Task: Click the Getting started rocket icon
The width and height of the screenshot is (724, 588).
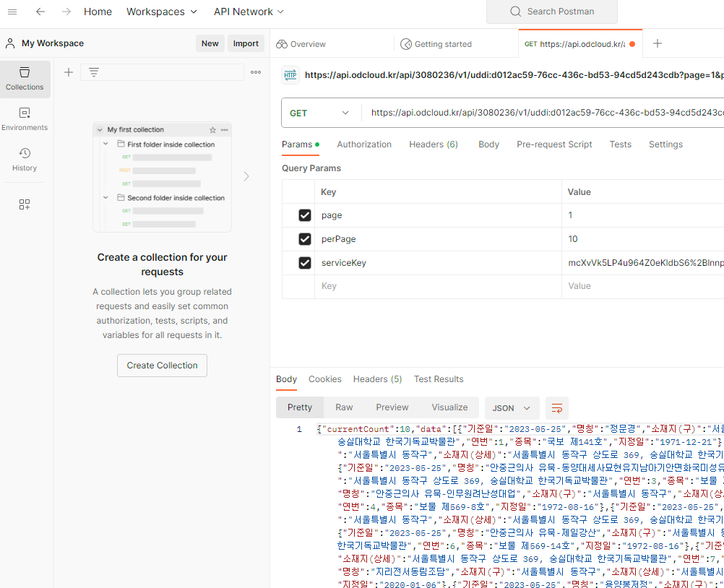Action: (406, 44)
